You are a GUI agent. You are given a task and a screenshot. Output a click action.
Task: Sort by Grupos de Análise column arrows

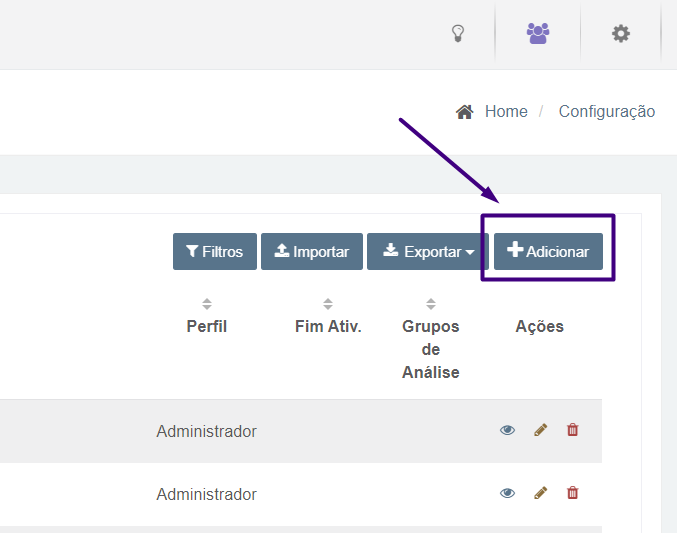click(x=431, y=304)
